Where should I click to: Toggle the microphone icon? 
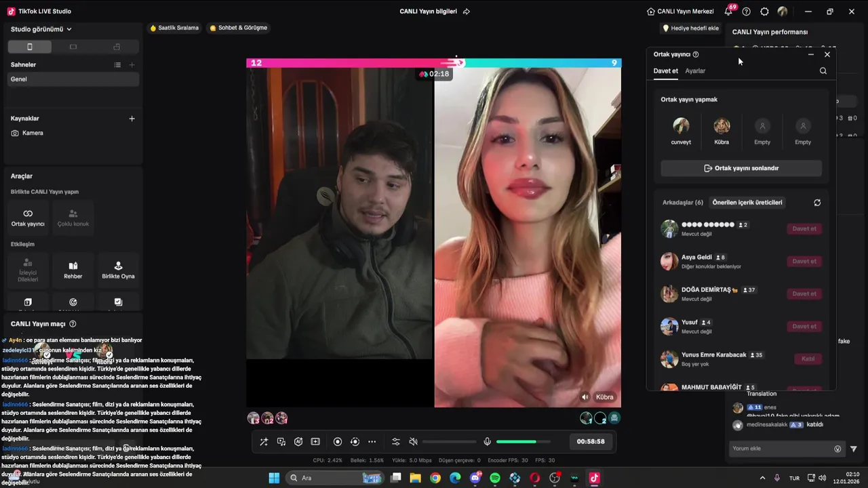click(x=487, y=442)
